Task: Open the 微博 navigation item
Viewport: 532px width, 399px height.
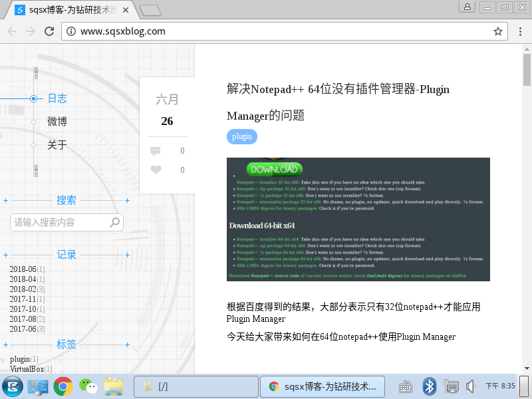Action: tap(57, 122)
